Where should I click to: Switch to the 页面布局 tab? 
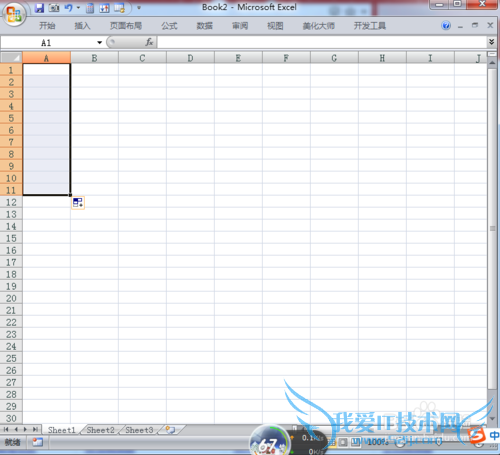click(126, 26)
